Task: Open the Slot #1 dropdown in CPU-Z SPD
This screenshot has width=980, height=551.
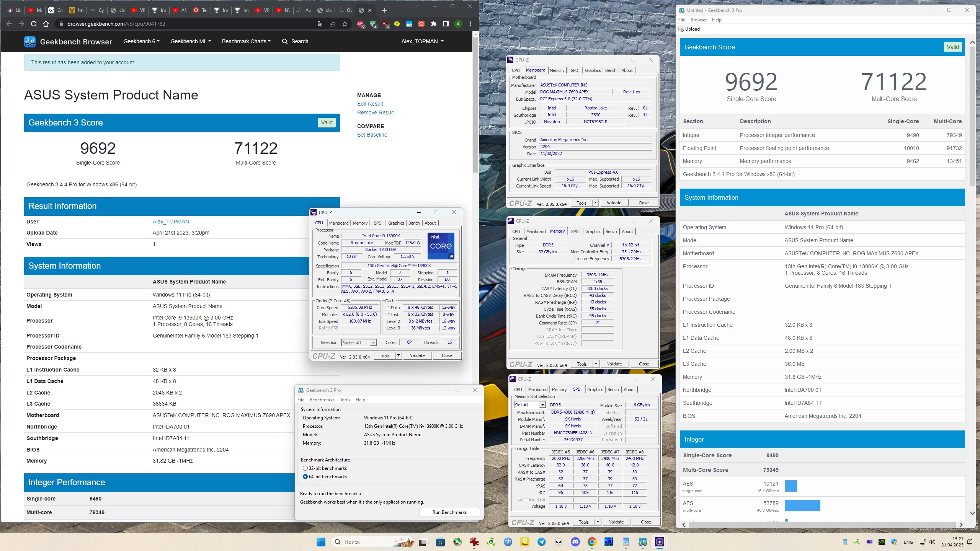Action: 529,405
